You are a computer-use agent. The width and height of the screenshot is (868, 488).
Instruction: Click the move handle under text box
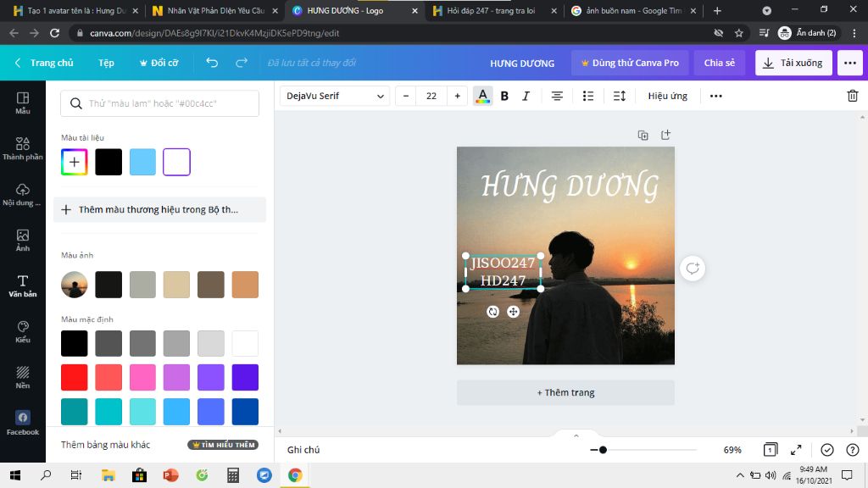pyautogui.click(x=513, y=312)
